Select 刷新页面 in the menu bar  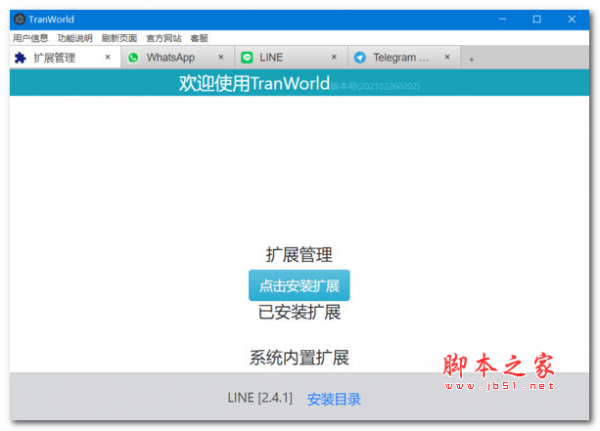[119, 38]
